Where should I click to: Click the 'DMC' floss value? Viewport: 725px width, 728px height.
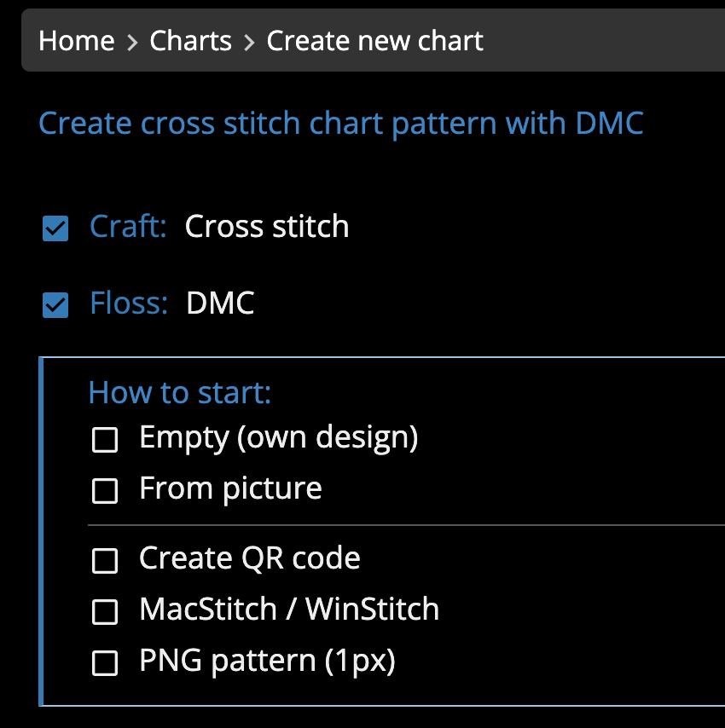220,303
